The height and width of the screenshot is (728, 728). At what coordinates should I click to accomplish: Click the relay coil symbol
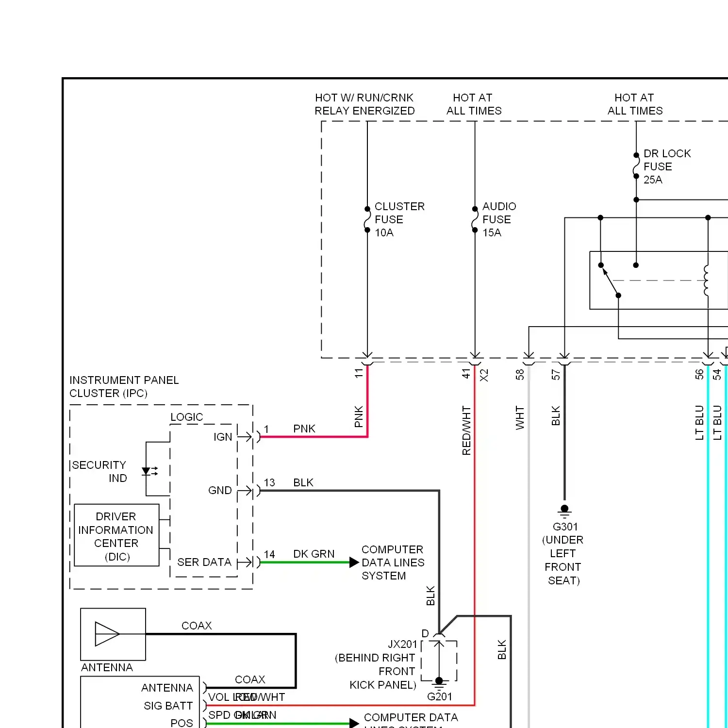point(707,280)
